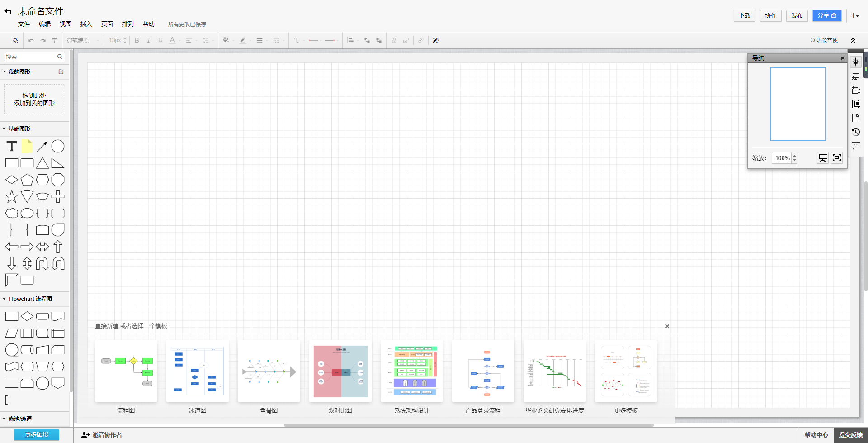This screenshot has width=868, height=443.
Task: Close the template chooser panel
Action: 667,326
